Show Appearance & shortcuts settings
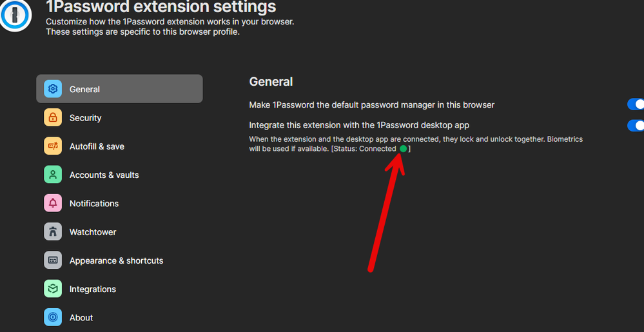644x332 pixels. tap(116, 260)
